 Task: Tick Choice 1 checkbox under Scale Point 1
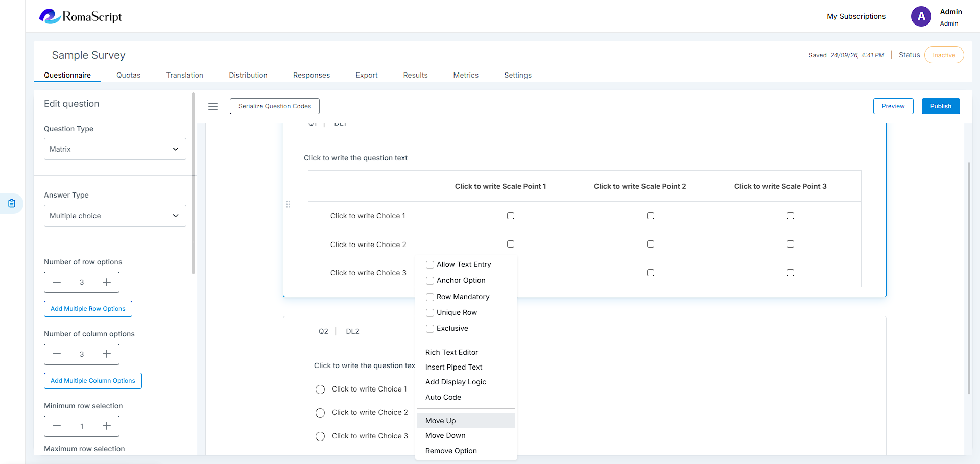[511, 216]
